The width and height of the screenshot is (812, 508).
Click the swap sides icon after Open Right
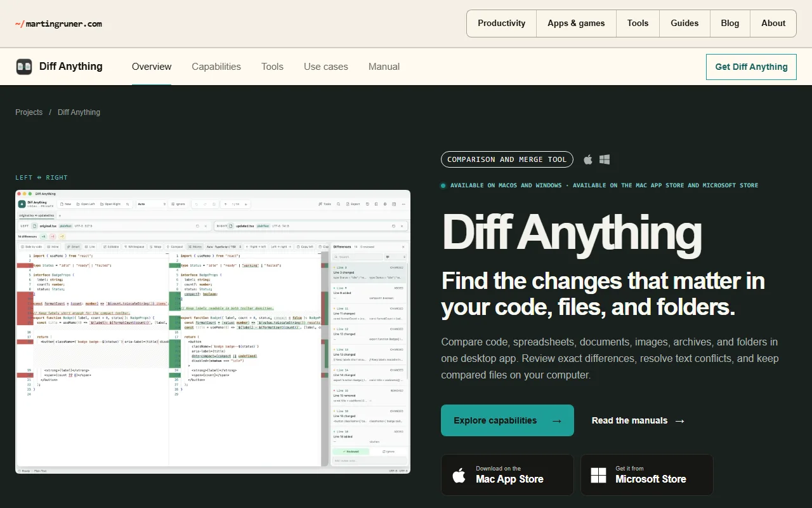pos(128,204)
